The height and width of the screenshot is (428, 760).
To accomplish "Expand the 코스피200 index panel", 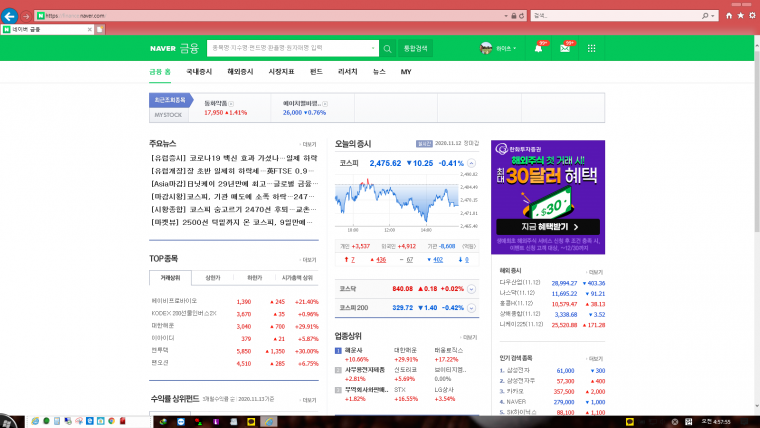I will (472, 308).
